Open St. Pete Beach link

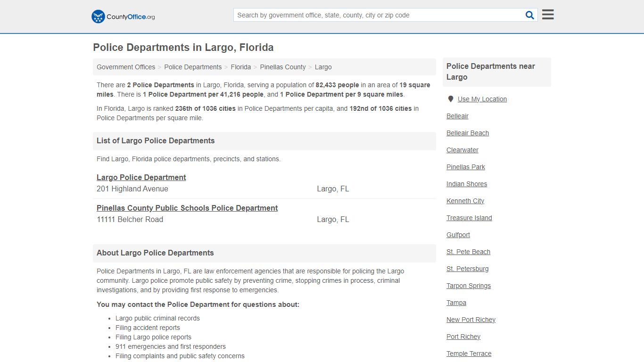tap(468, 252)
